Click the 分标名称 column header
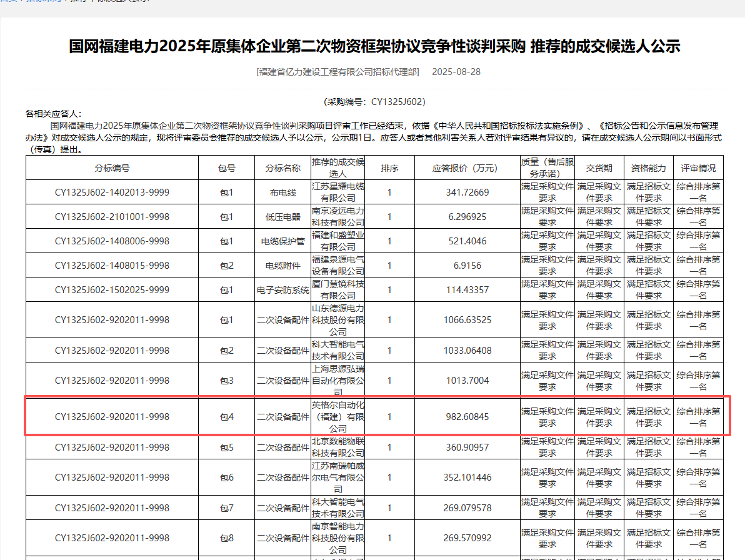Screen dimensions: 745x560 pyautogui.click(x=283, y=168)
